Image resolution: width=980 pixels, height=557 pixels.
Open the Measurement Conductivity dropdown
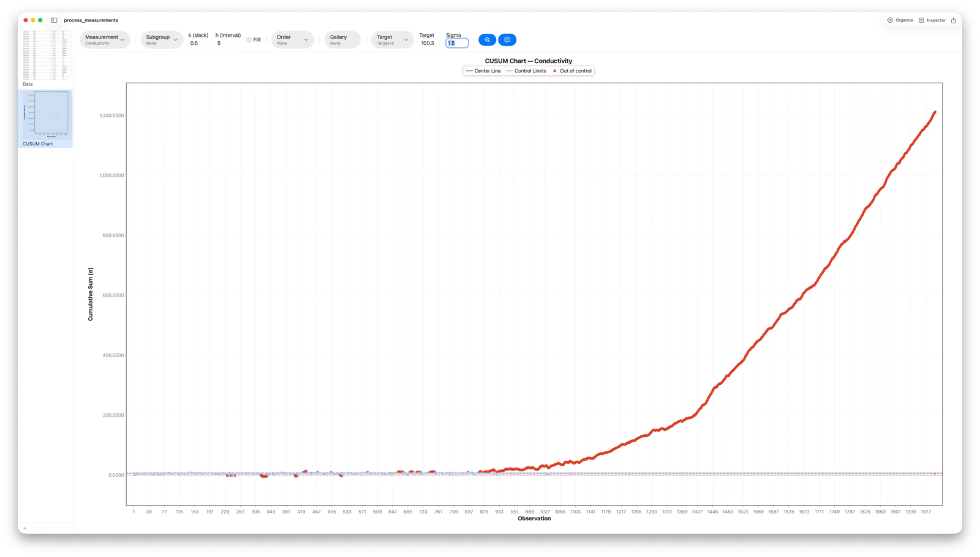tap(105, 40)
